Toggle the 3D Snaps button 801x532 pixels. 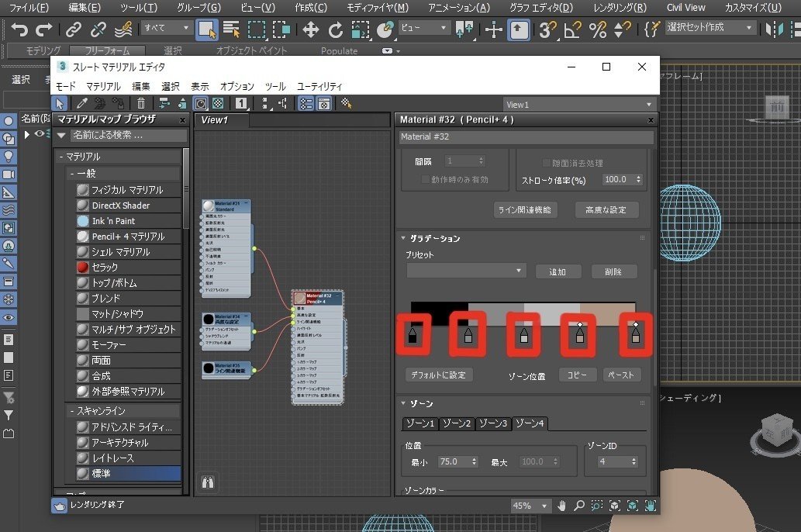(547, 30)
